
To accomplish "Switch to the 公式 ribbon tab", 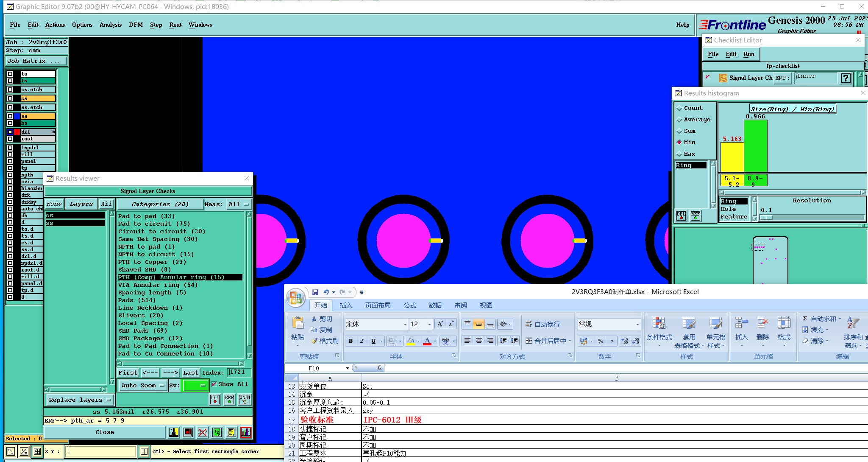I will tap(409, 305).
